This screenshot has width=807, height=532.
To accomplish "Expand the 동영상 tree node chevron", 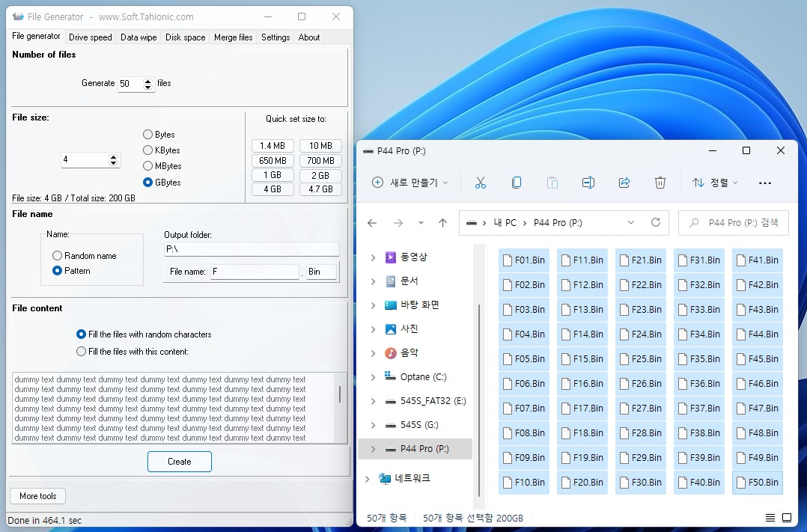I will click(373, 257).
